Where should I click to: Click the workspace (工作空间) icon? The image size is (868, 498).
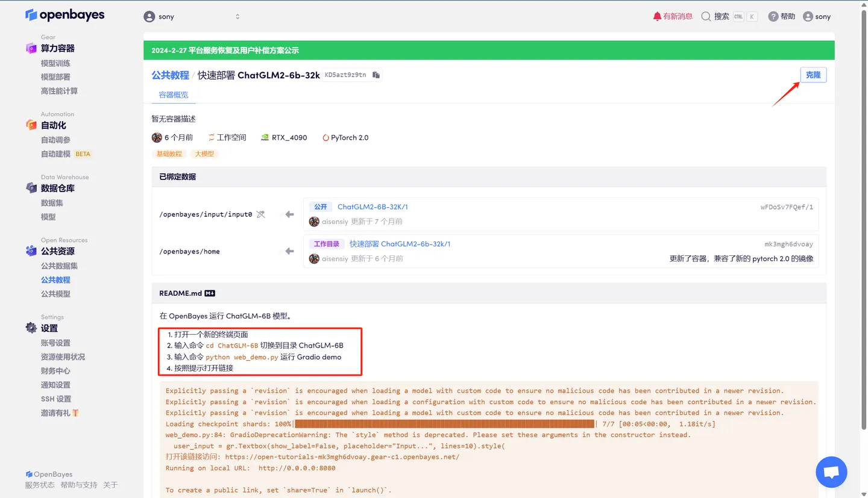(x=212, y=137)
